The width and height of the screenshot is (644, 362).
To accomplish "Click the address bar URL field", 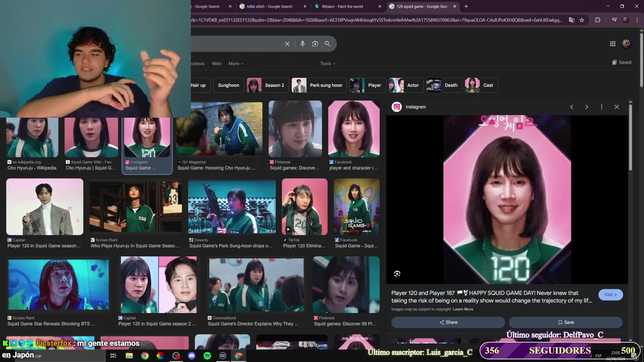I will pos(377,20).
